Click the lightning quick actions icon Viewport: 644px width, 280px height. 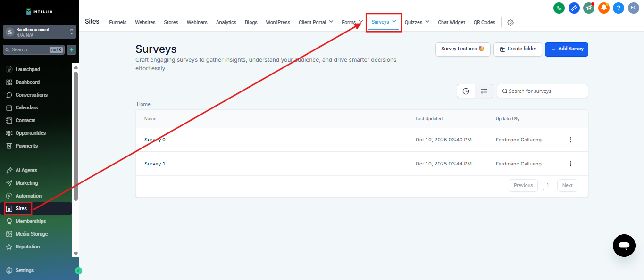(x=71, y=49)
